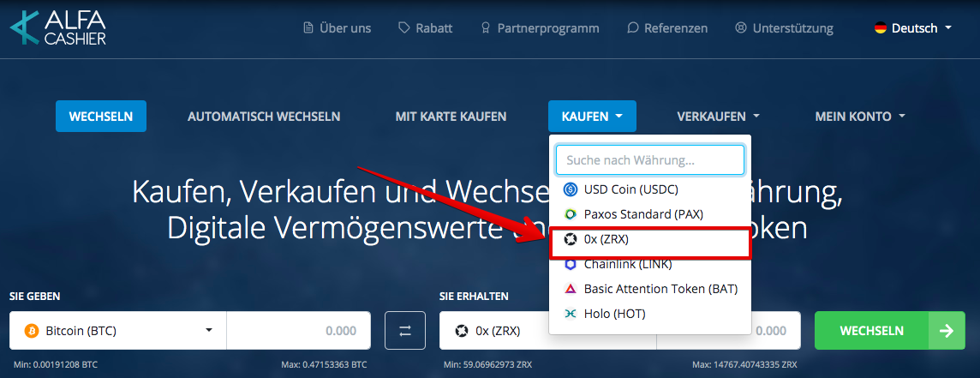Toggle the KAUFEN dropdown menu
Viewport: 980px width, 378px height.
pyautogui.click(x=592, y=117)
